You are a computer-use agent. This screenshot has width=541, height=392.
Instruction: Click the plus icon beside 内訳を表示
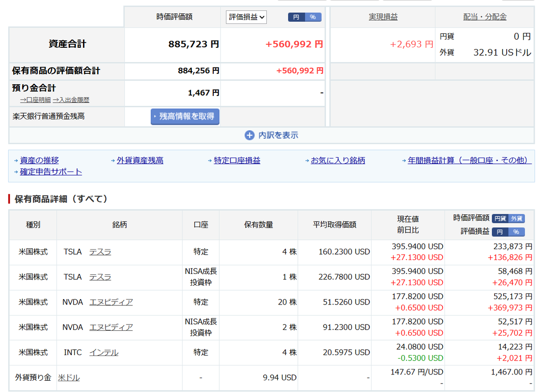pos(249,135)
